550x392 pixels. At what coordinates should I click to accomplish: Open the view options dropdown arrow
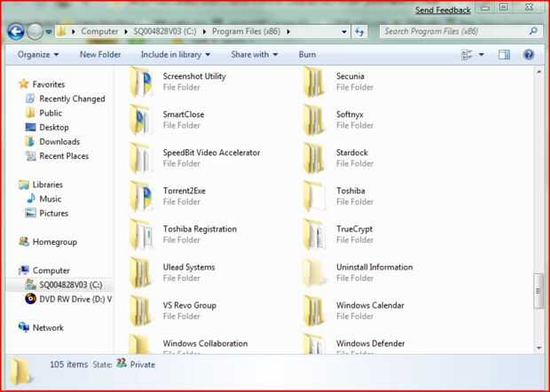[481, 55]
